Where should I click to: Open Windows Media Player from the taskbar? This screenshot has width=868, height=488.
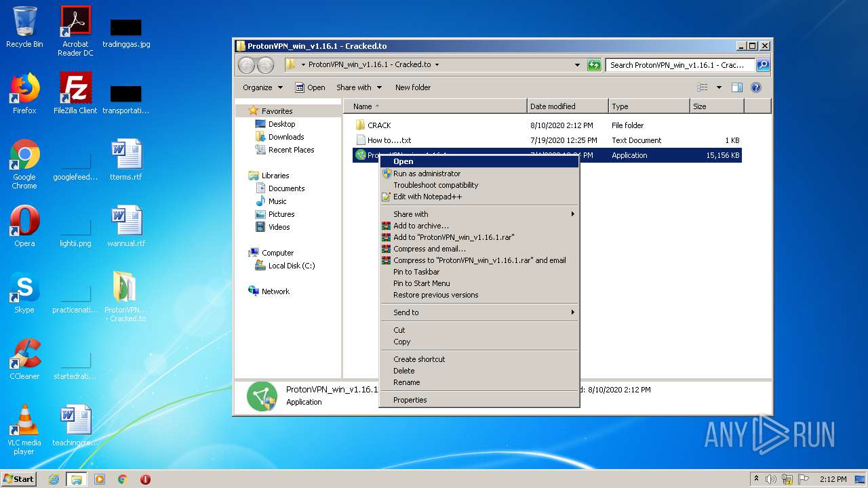pyautogui.click(x=100, y=479)
